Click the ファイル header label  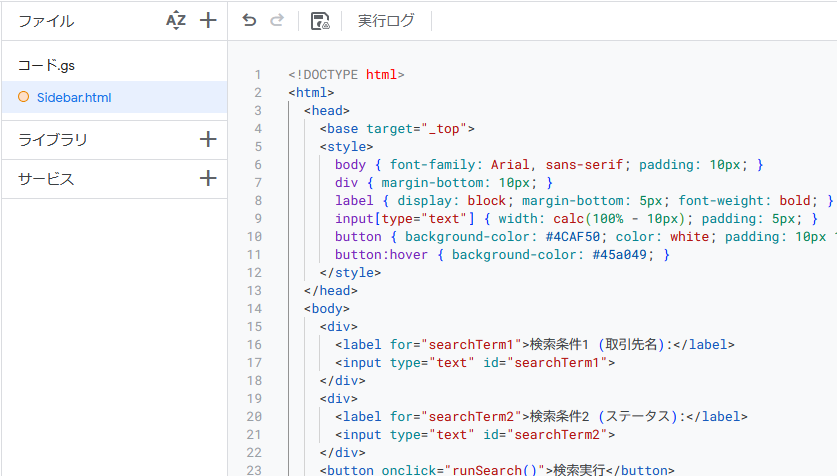46,21
